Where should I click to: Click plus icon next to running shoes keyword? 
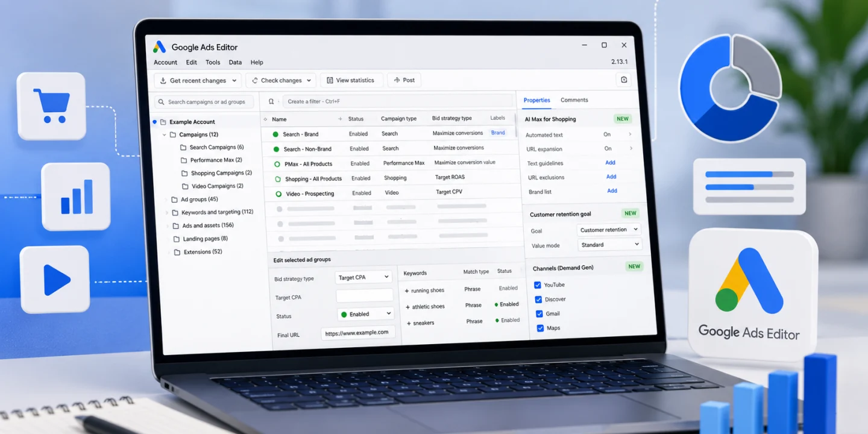[407, 291]
